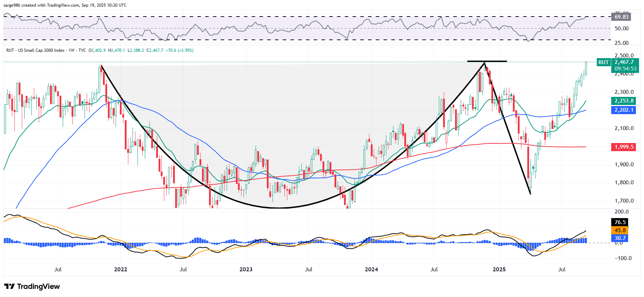Select the 09:54:53 bar countdown timer
Screen dimensions: 644x297
[624, 69]
